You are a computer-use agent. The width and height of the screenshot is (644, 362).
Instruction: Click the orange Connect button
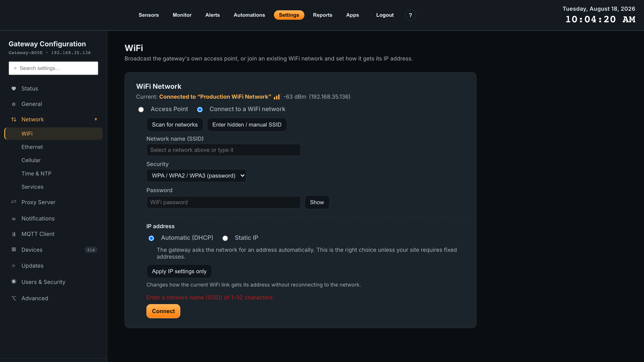click(163, 311)
